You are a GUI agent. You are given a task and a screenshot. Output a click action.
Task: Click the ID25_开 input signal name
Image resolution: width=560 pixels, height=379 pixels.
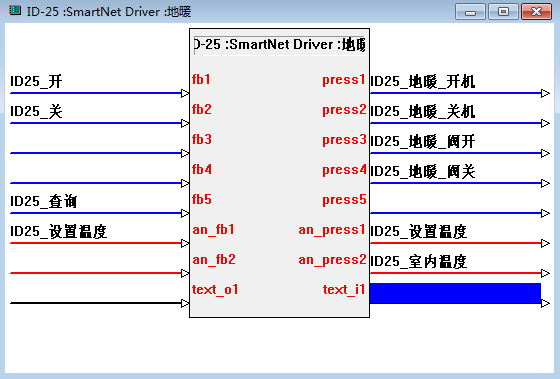36,81
